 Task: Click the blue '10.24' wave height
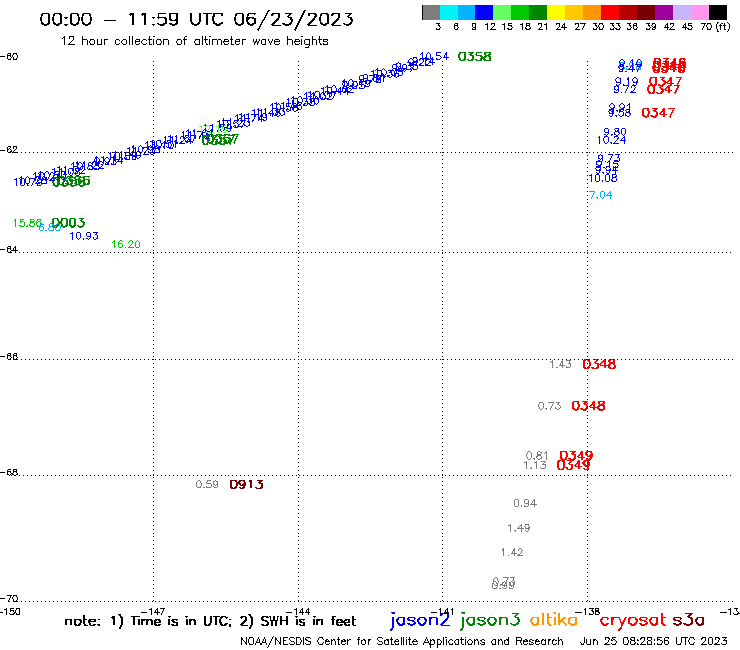(x=612, y=140)
